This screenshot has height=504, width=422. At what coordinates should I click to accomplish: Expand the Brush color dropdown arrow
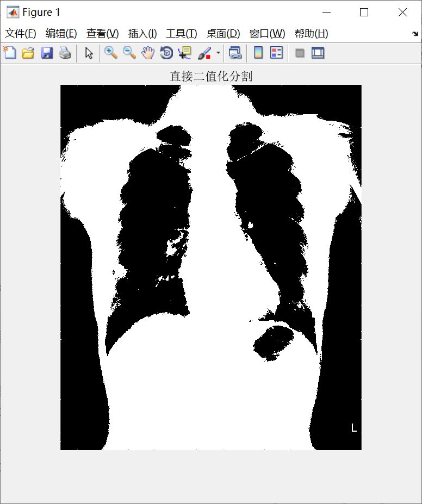point(218,53)
